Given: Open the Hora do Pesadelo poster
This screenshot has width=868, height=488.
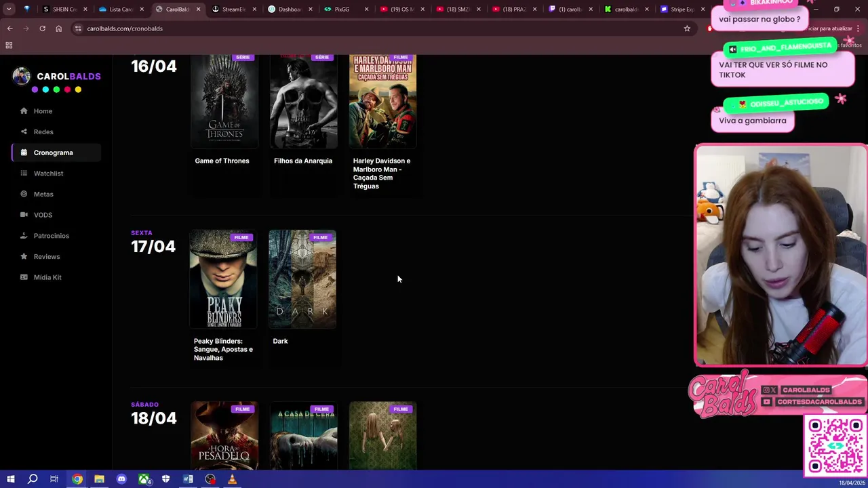Looking at the screenshot, I should tap(224, 435).
